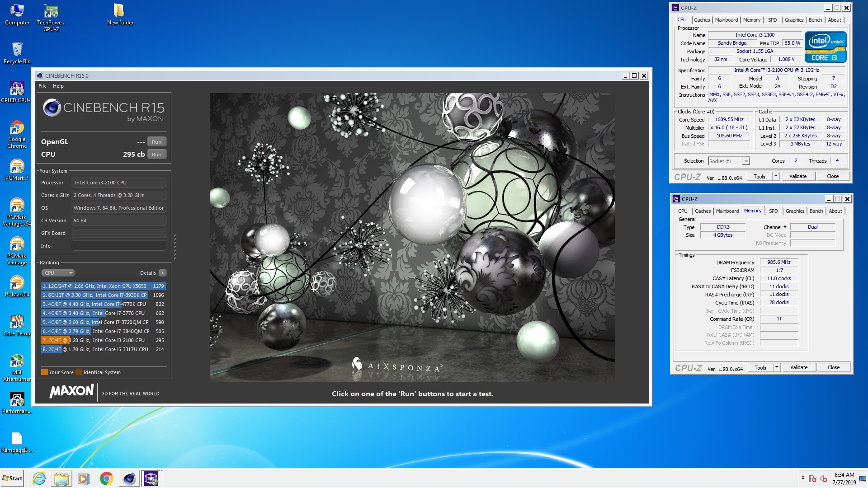Select Core i5-3317U ranking entry
Screen dimensions: 868x488
point(104,349)
